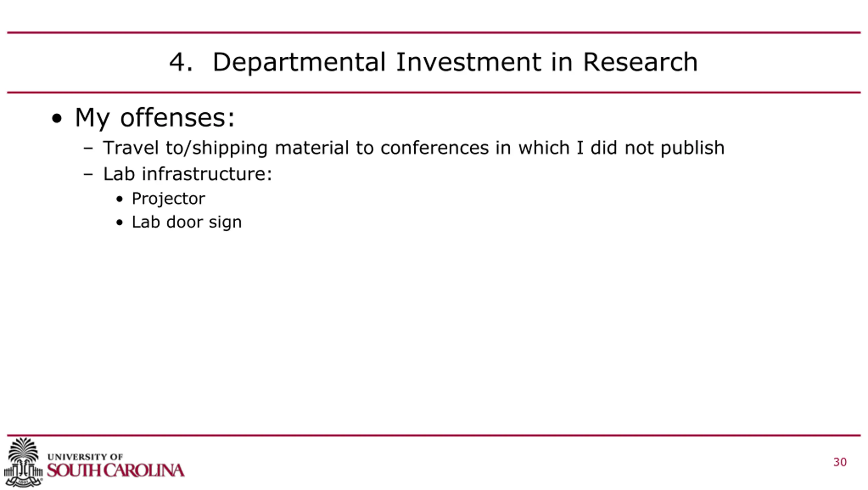Select the 'Lab infrastructure:' sub-bullet text
The width and height of the screenshot is (868, 490).
tap(188, 174)
